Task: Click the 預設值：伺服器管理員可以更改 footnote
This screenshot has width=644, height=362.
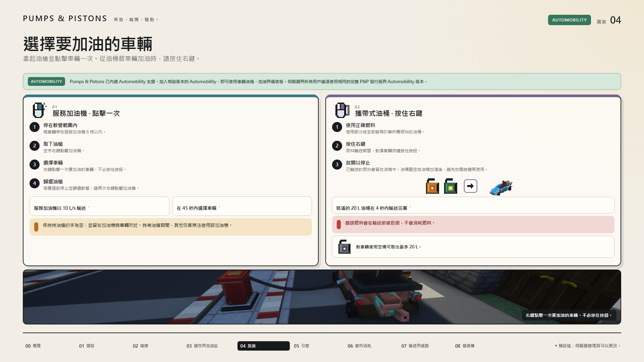Action: (x=588, y=346)
